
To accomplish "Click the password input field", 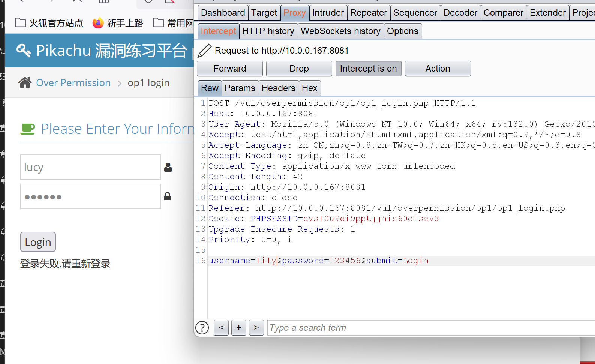I will [91, 196].
